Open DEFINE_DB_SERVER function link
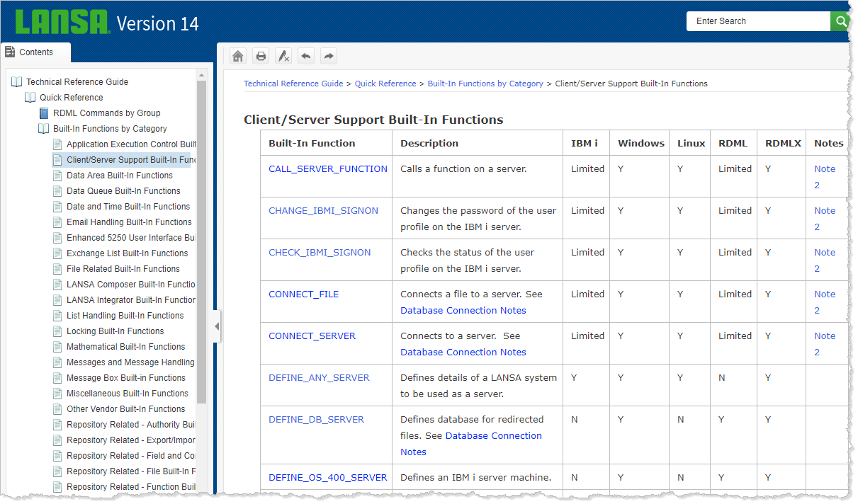 click(316, 420)
